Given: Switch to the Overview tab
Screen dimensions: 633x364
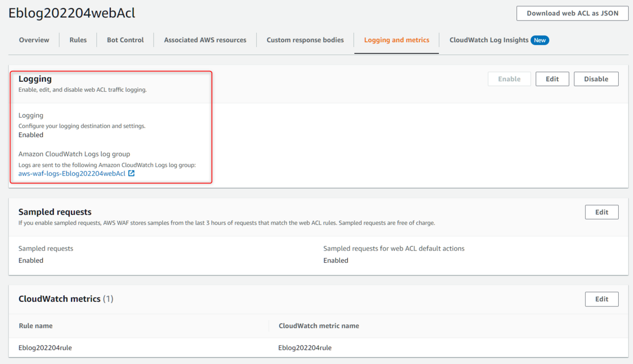Looking at the screenshot, I should coord(34,40).
